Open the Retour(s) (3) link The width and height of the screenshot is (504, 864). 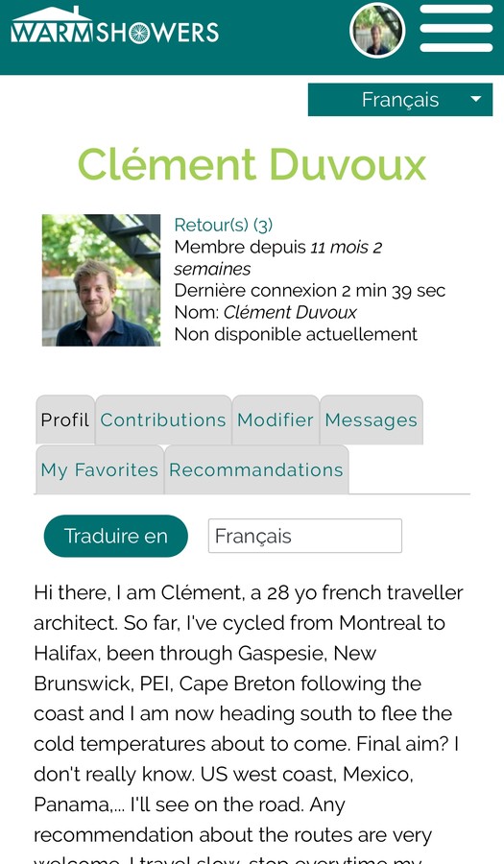[x=223, y=225]
